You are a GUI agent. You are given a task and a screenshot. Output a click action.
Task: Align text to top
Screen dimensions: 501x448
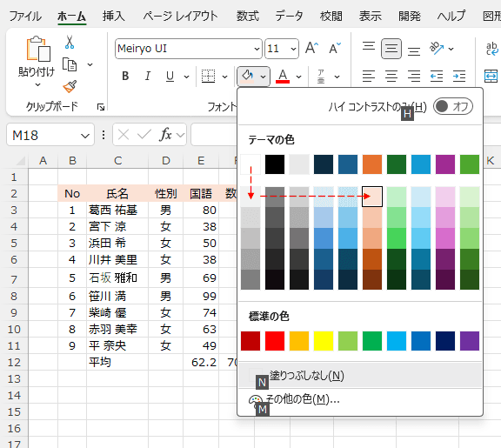pos(369,47)
